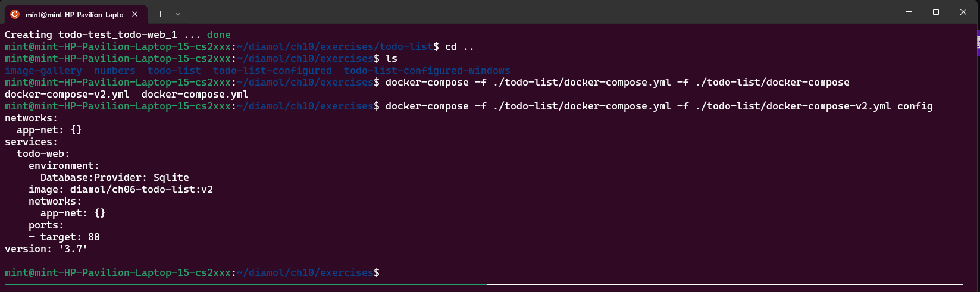Click the Ubuntu logo on the terminal tab
980x292 pixels.
pos(15,14)
